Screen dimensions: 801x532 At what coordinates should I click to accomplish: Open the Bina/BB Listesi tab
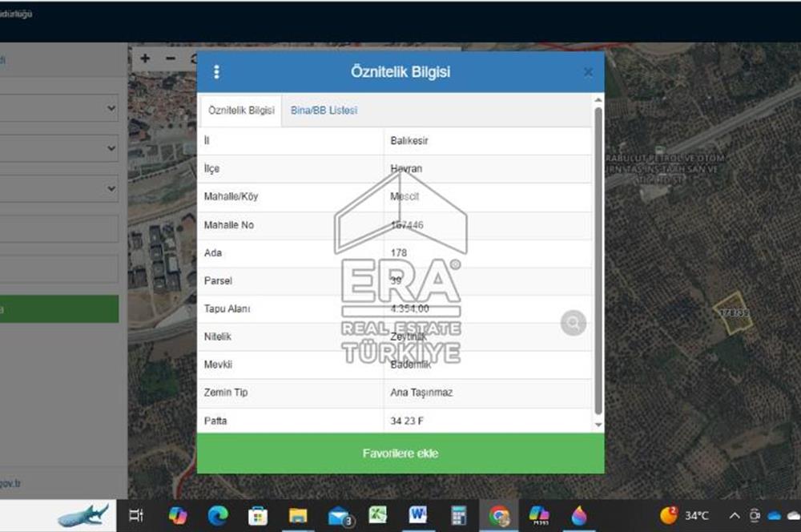[x=324, y=111]
